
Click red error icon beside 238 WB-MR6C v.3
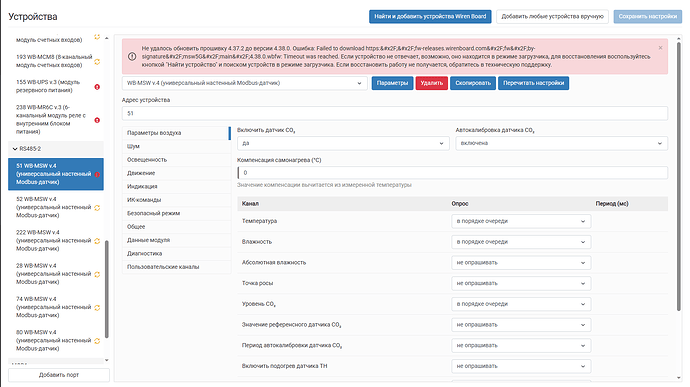click(97, 120)
